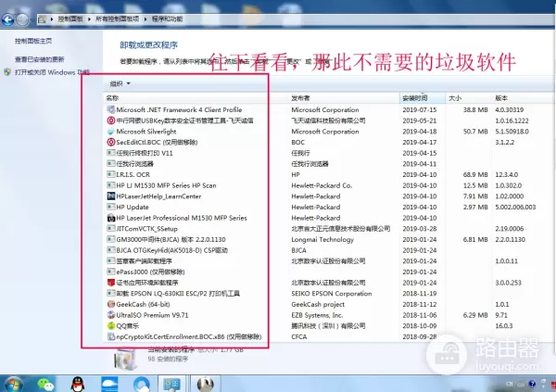
Task: Select the 任我行浏览器 program icon
Action: [111, 163]
